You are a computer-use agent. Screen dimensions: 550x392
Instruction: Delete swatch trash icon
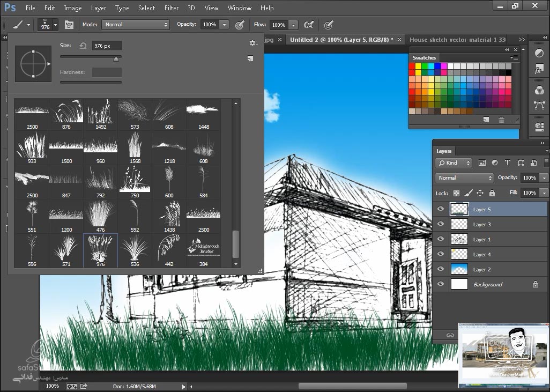tap(501, 120)
